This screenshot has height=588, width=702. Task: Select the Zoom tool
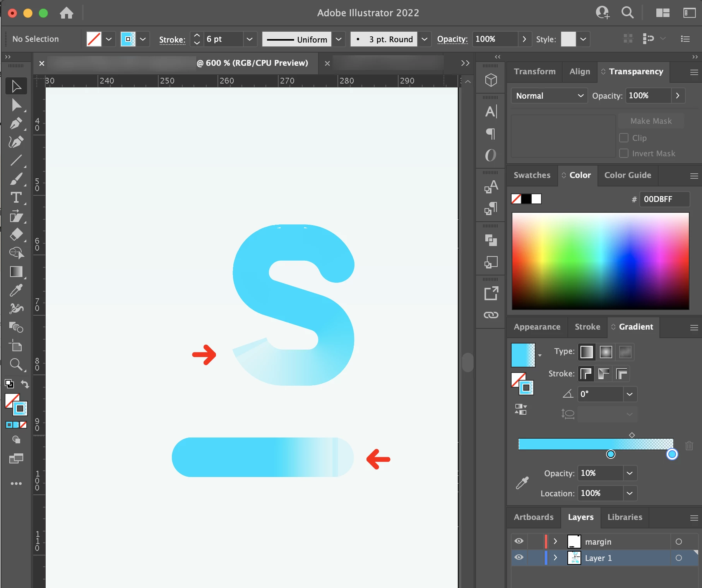[x=16, y=364]
